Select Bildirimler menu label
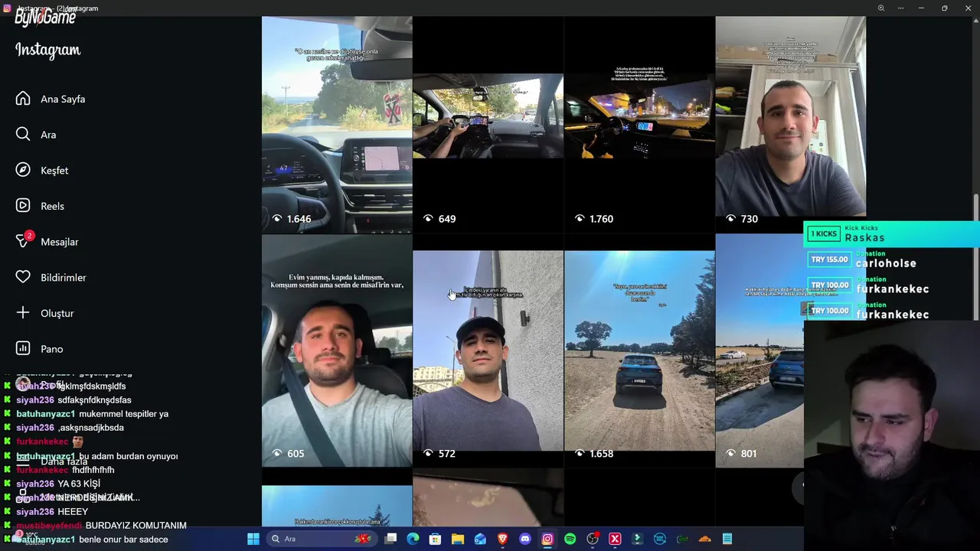The image size is (980, 551). tap(64, 277)
